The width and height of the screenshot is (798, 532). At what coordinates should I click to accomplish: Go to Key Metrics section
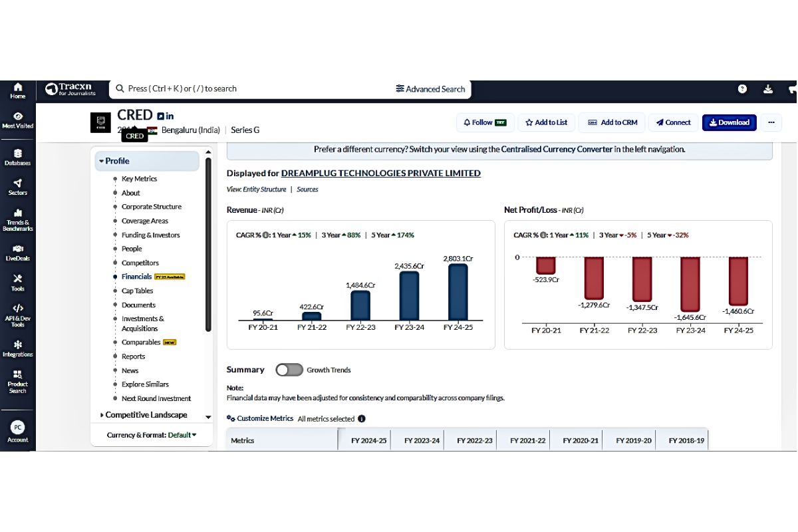coord(139,179)
